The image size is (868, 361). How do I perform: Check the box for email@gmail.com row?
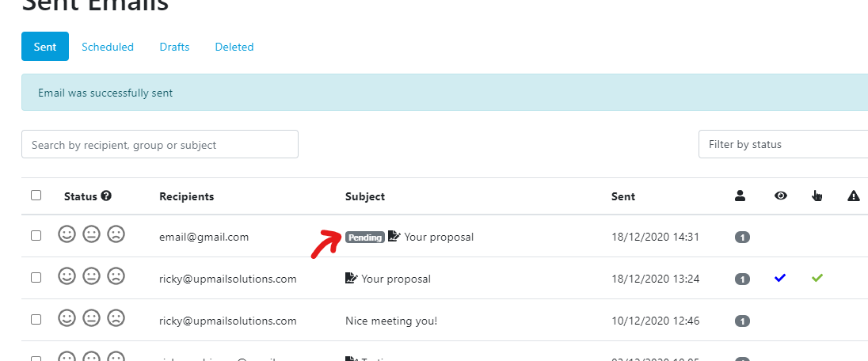click(x=36, y=236)
